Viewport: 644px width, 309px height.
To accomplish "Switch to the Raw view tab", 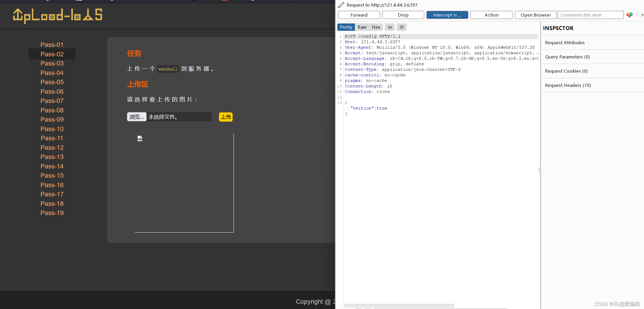I will pos(362,27).
